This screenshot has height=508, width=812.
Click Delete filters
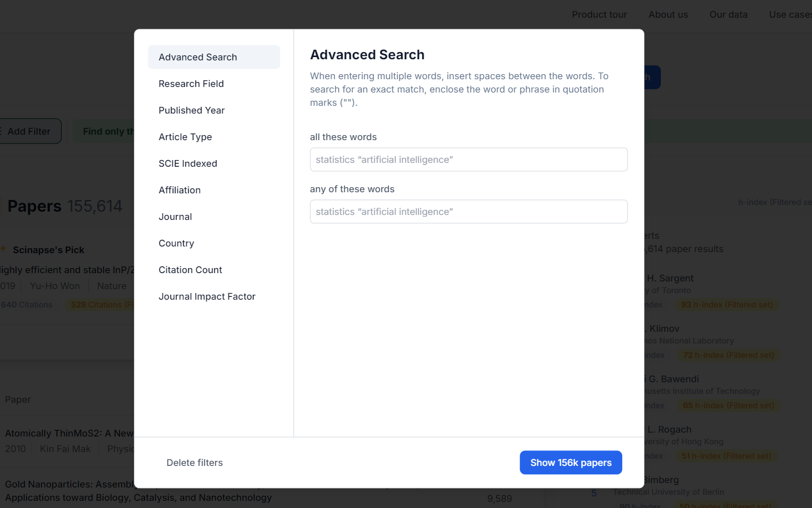tap(194, 463)
